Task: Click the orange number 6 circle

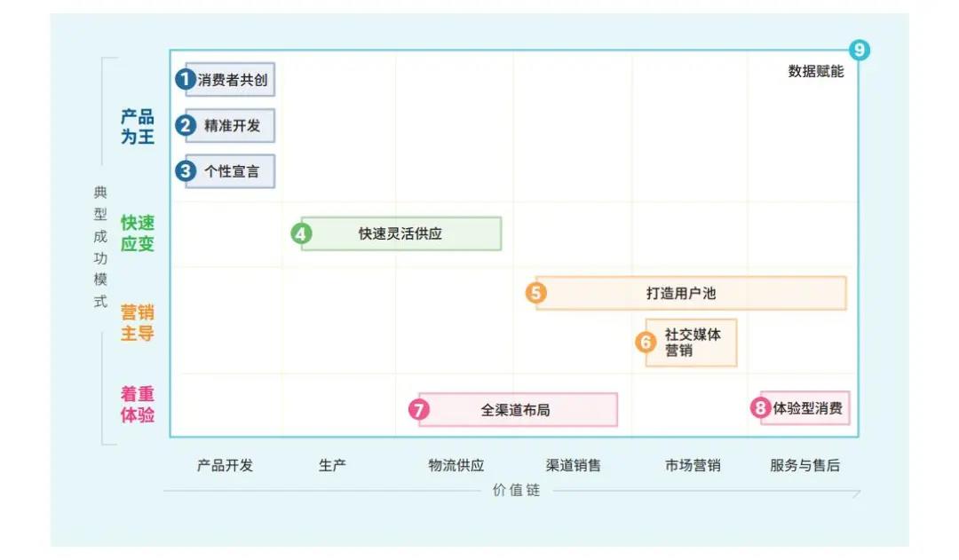Action: (646, 343)
